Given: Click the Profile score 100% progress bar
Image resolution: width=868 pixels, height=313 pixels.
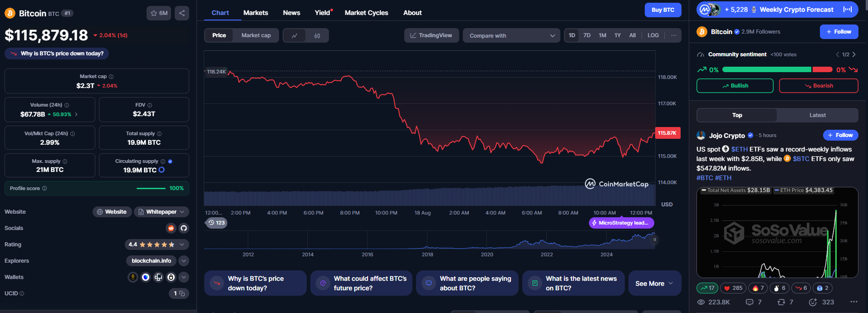Looking at the screenshot, I should pyautogui.click(x=151, y=188).
